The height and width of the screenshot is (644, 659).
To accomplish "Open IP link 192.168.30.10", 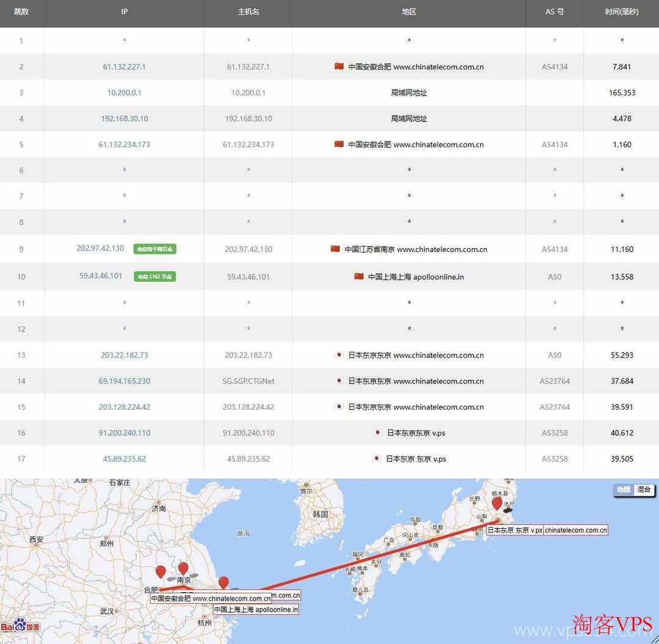I will [124, 119].
